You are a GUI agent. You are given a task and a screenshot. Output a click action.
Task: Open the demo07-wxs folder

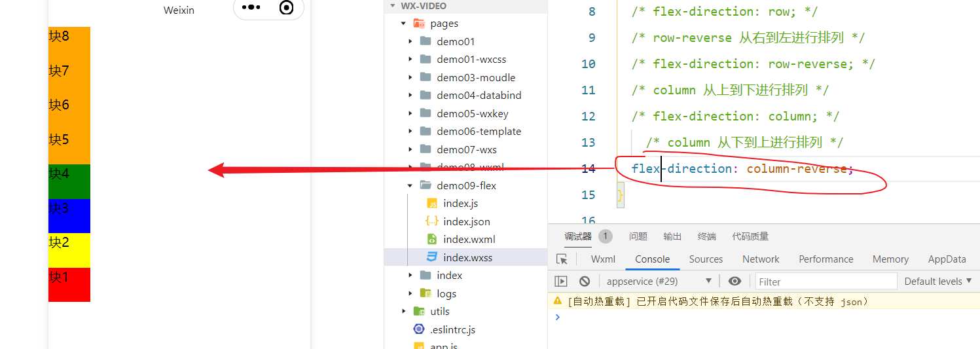click(465, 149)
